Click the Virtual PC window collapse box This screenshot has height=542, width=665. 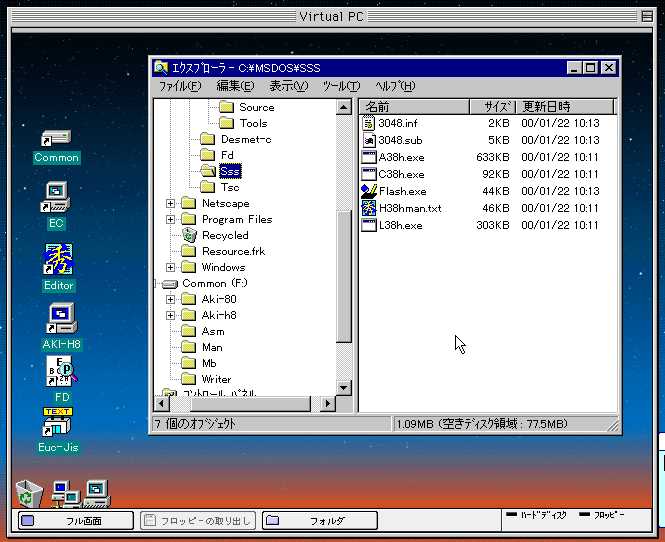coord(647,16)
